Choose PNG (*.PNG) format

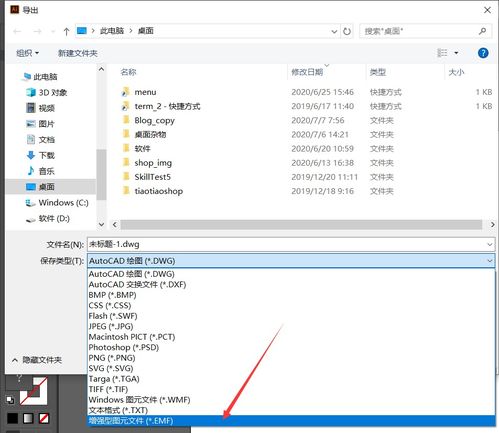(x=291, y=358)
